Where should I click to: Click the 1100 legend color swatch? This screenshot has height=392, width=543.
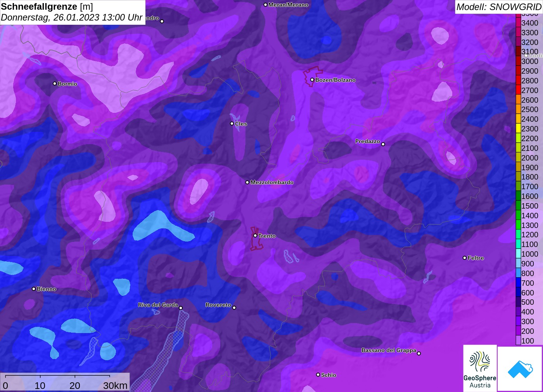tap(518, 244)
